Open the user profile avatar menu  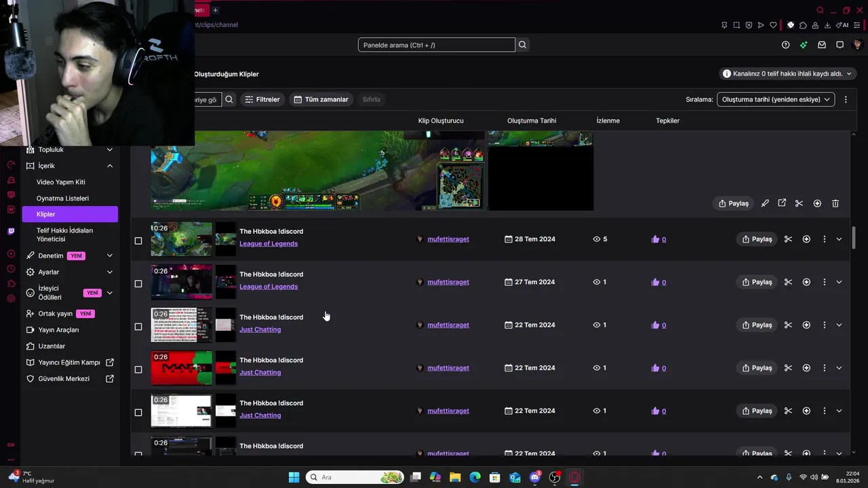(857, 45)
